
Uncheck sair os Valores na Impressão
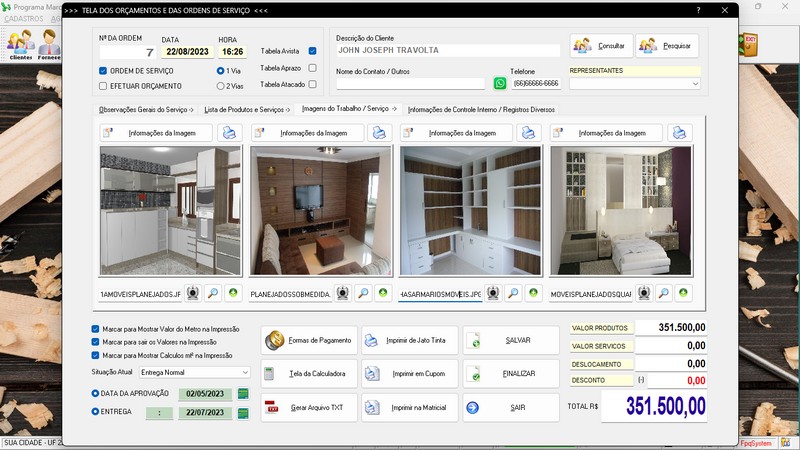click(x=95, y=342)
